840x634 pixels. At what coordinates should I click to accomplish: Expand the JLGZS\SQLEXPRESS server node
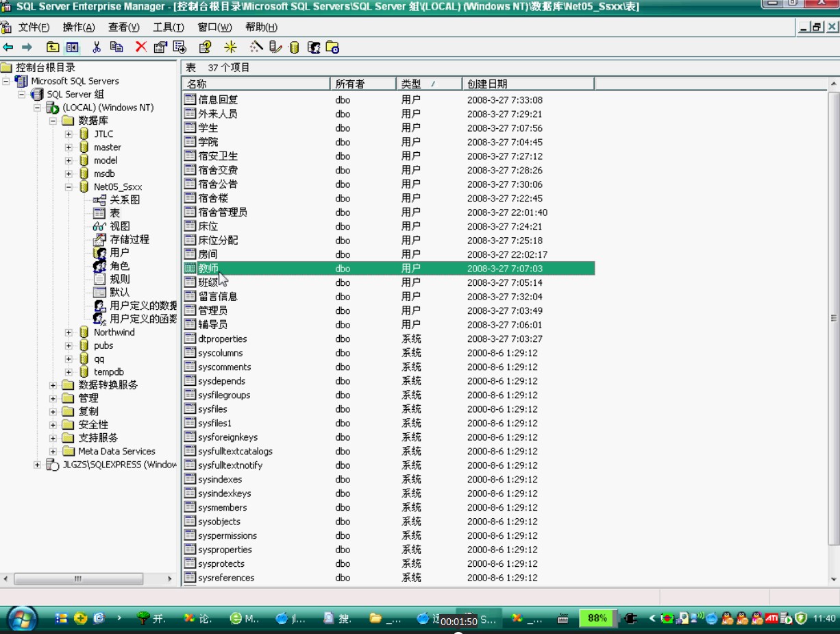[x=37, y=465]
